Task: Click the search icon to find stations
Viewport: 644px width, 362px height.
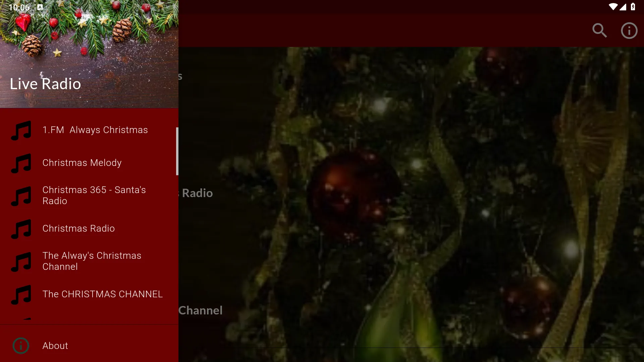Action: [600, 30]
